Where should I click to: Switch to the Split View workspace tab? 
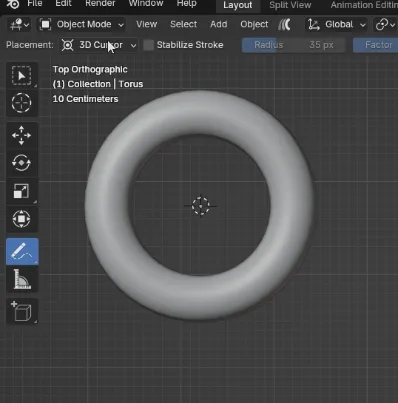(290, 5)
